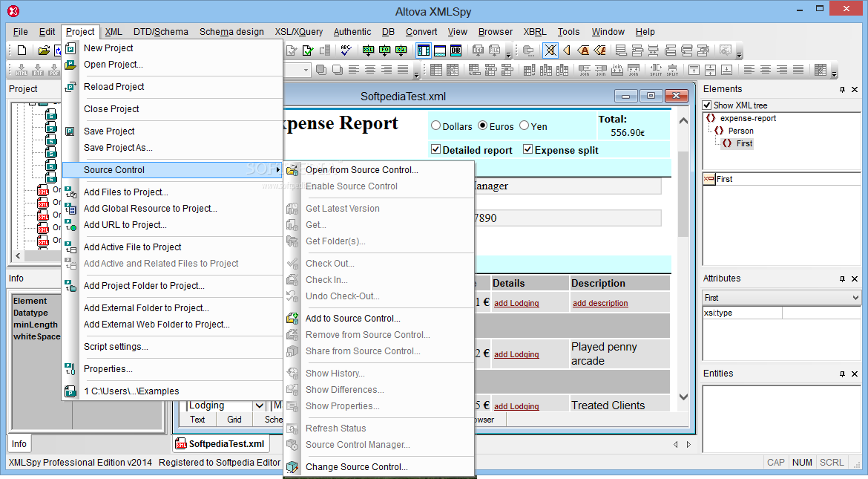Viewport: 868px width, 479px height.
Task: Select the Show large markup icon
Action: tap(583, 50)
